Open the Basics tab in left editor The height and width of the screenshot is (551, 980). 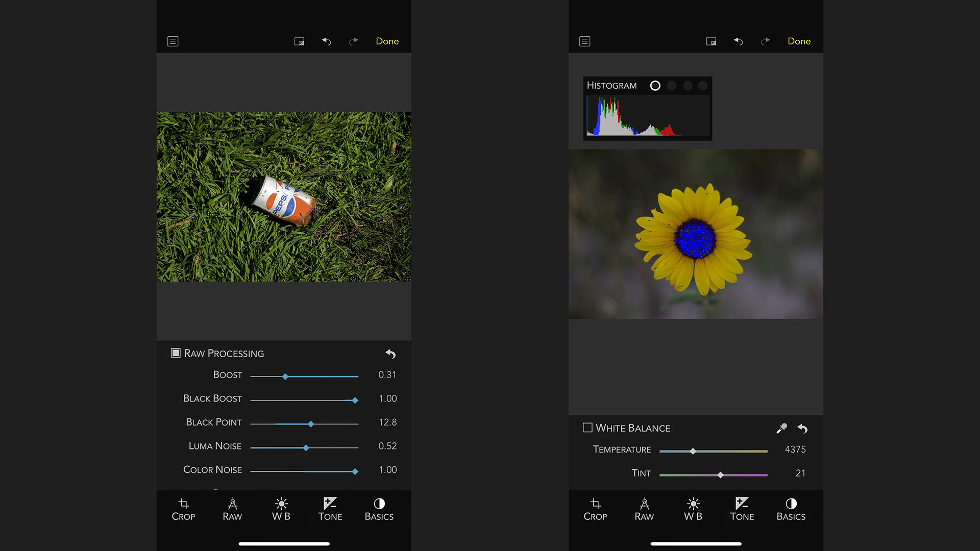tap(379, 510)
